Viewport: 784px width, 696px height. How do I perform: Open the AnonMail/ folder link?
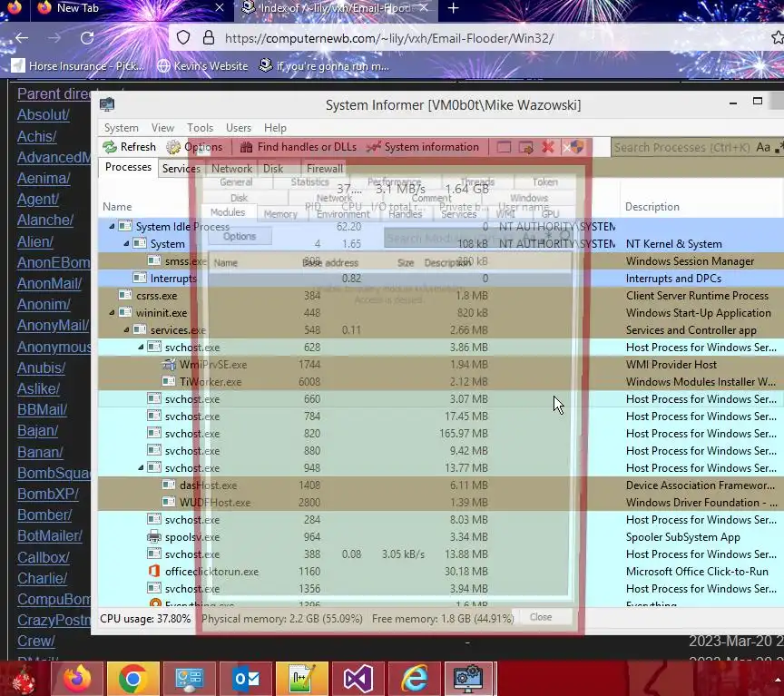(50, 283)
